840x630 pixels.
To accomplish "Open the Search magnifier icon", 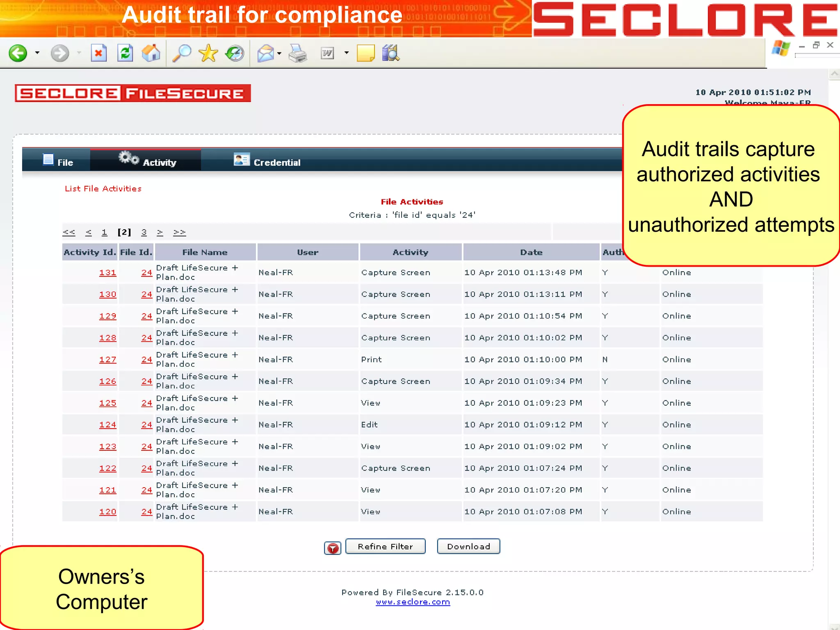I will tap(182, 53).
